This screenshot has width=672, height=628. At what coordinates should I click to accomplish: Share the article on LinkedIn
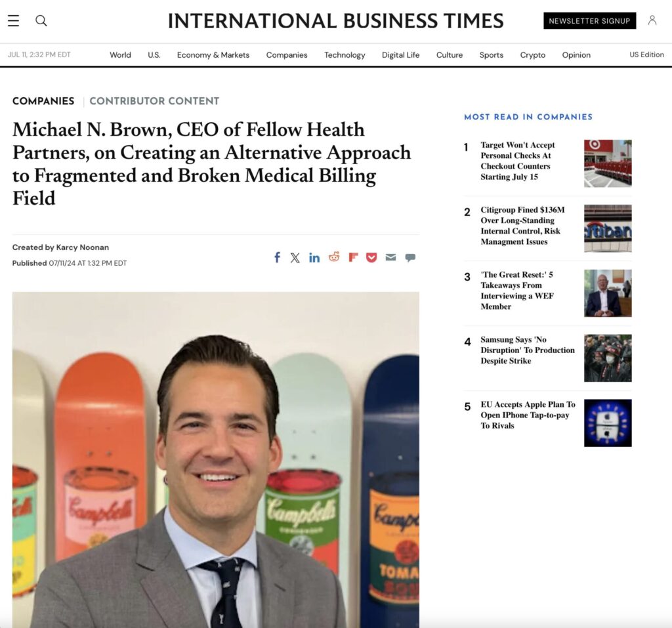click(x=314, y=257)
